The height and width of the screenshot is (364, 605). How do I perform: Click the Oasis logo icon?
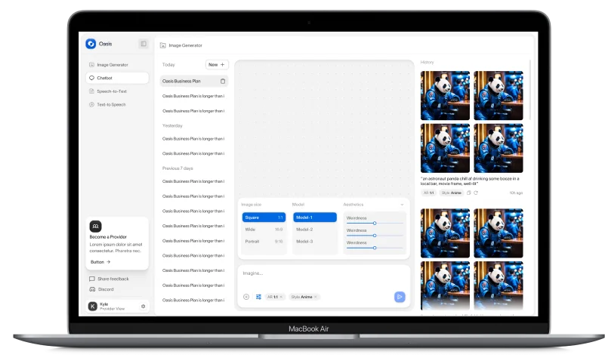pyautogui.click(x=91, y=44)
